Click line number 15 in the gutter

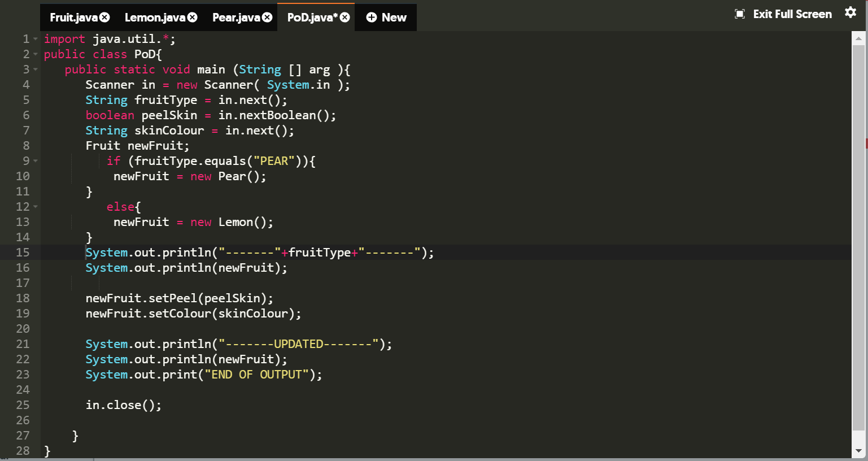[x=23, y=253]
